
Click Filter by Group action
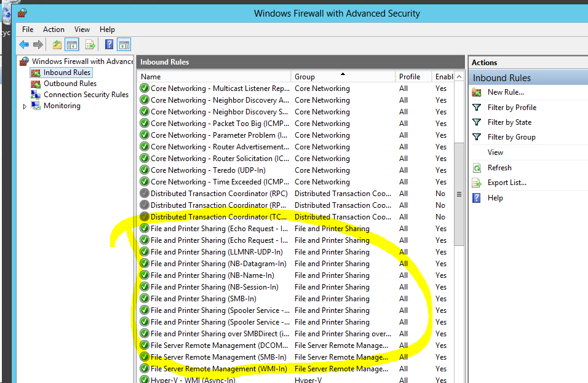pyautogui.click(x=512, y=137)
